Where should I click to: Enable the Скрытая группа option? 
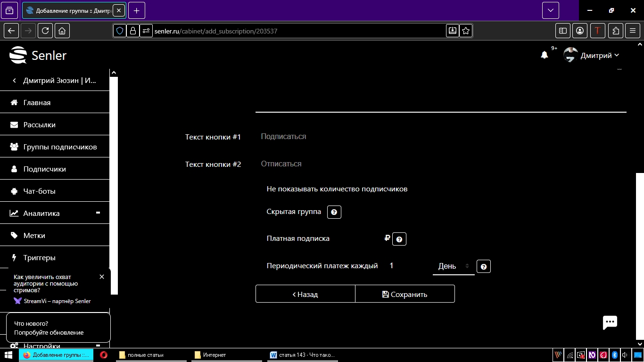click(x=294, y=212)
